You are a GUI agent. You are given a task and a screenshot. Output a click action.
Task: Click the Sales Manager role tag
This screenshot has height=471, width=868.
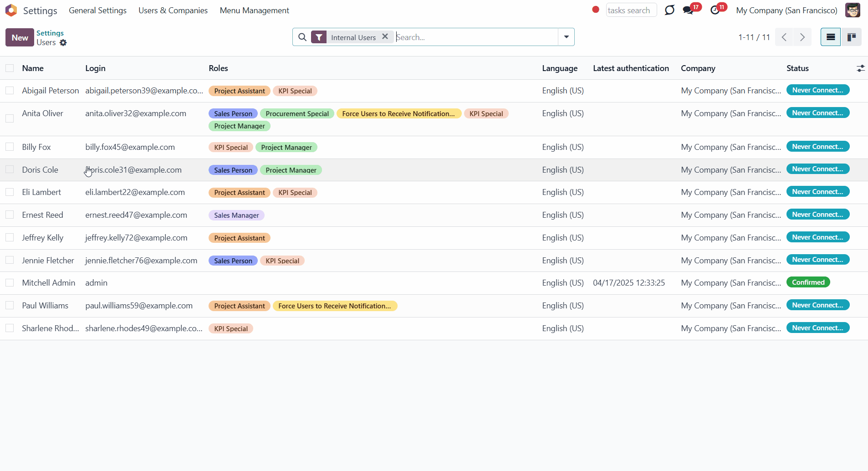click(236, 215)
